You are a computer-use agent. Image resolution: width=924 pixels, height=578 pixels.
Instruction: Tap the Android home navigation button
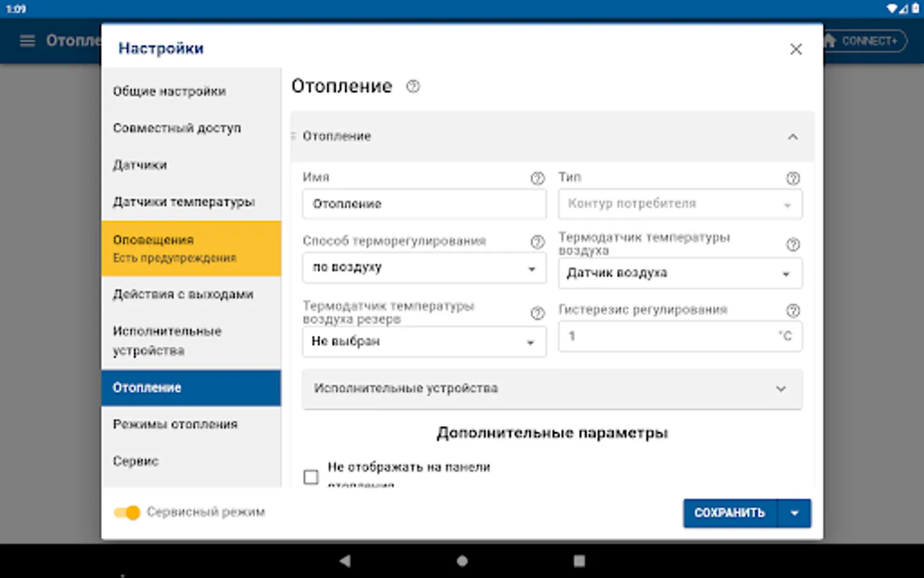click(x=462, y=561)
